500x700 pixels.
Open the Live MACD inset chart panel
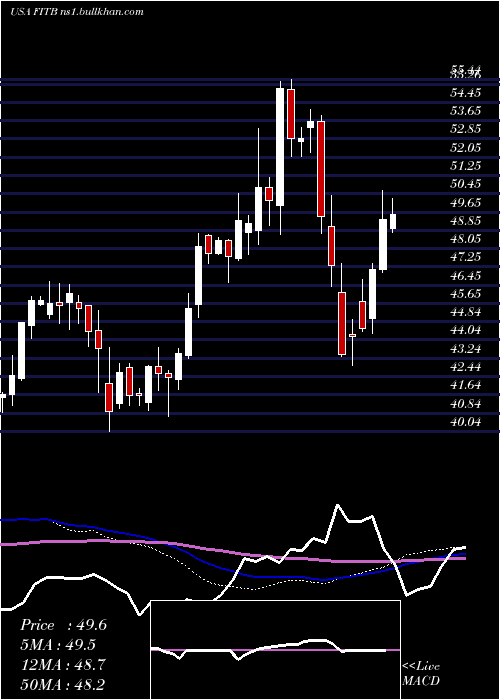tap(275, 650)
